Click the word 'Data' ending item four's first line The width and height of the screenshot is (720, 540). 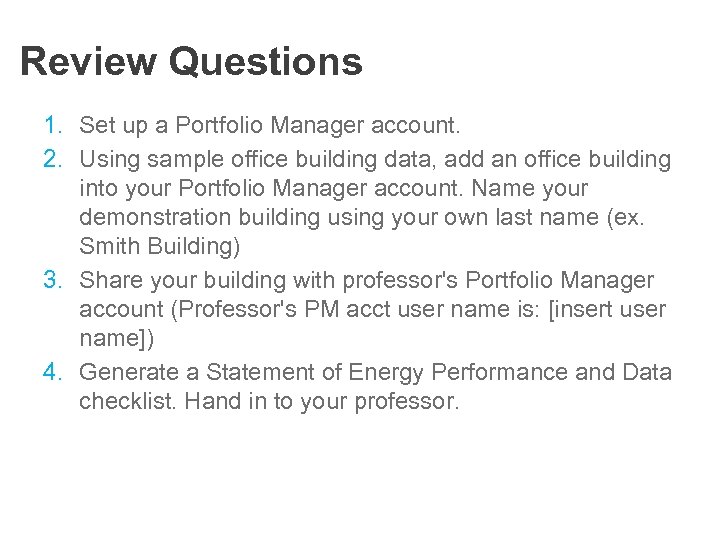click(647, 373)
